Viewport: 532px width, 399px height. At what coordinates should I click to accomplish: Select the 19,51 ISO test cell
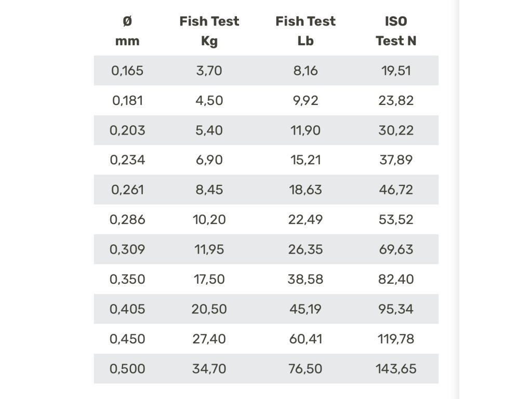396,71
